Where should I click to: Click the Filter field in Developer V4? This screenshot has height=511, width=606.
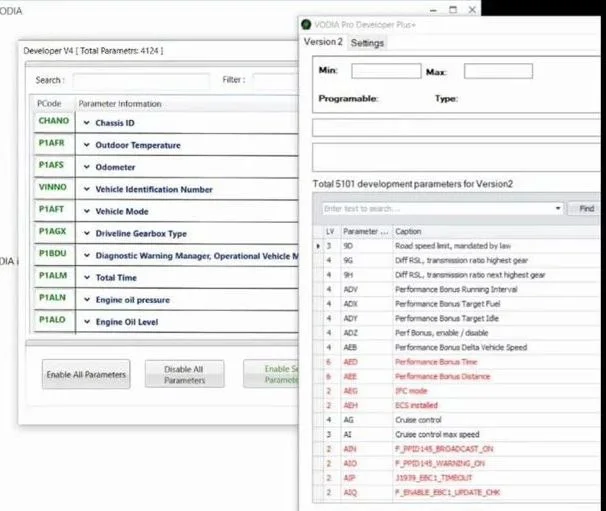pos(276,80)
